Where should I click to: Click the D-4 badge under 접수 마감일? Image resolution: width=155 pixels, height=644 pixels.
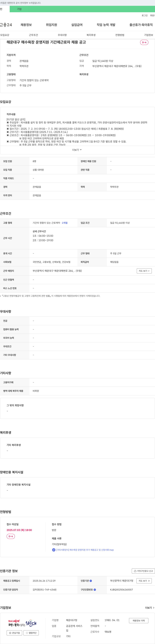click(x=11, y=536)
